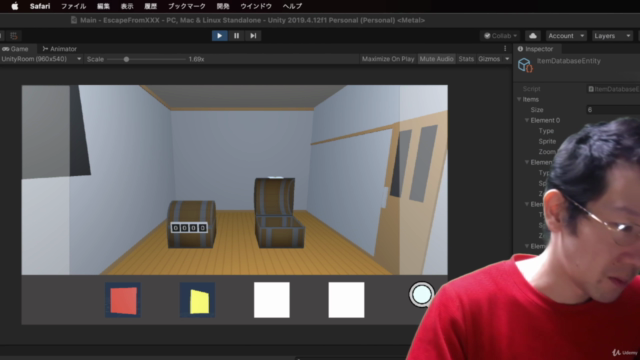Open the Layers dropdown
The image size is (640, 360).
point(612,36)
